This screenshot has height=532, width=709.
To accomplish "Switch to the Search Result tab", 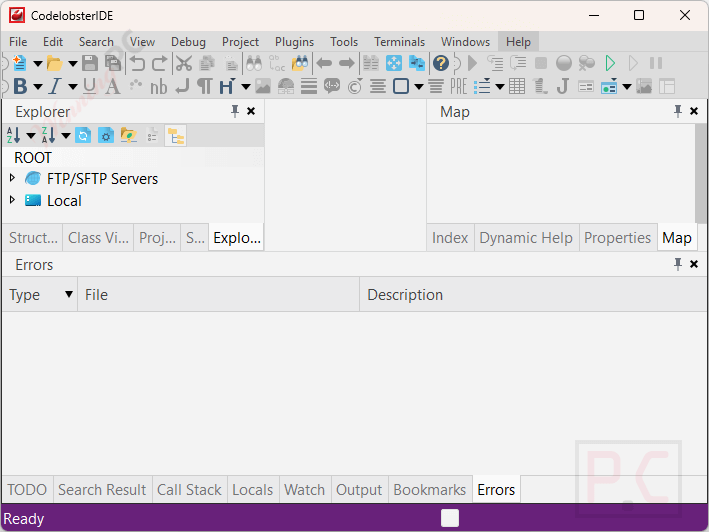I will (102, 490).
